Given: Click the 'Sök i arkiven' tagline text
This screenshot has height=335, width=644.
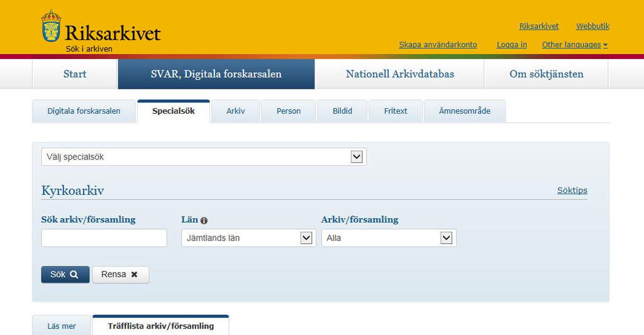Looking at the screenshot, I should coord(89,49).
